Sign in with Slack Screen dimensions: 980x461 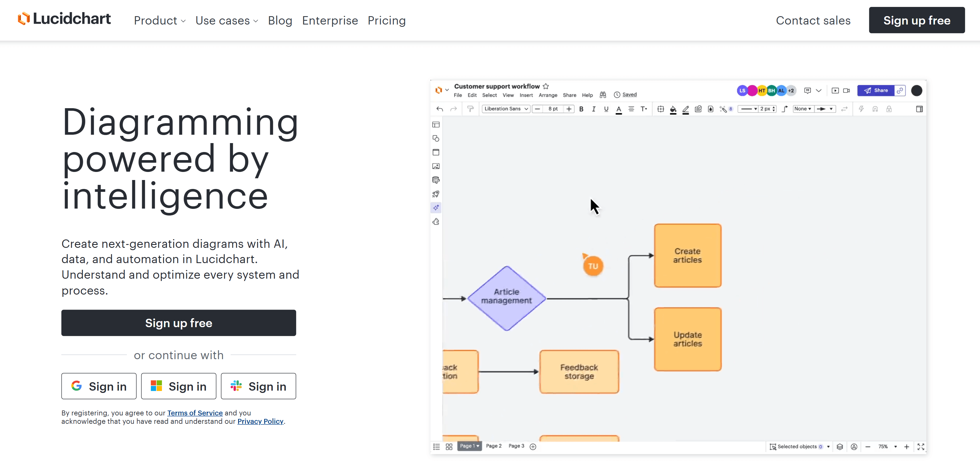click(x=258, y=386)
